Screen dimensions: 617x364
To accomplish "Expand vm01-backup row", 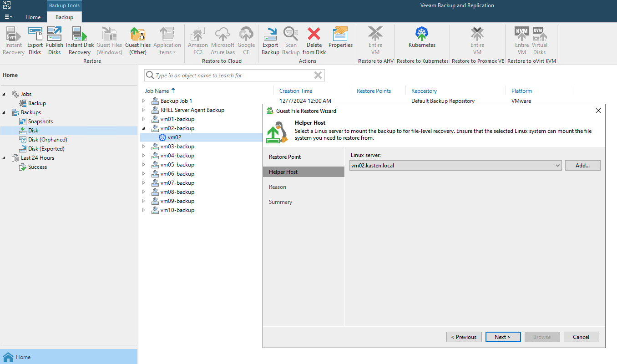I will tap(144, 119).
